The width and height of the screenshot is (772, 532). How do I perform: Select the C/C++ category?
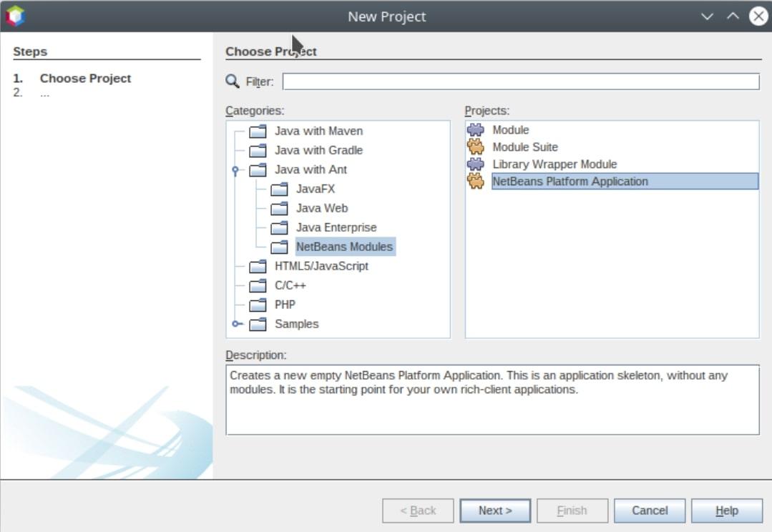click(x=290, y=285)
